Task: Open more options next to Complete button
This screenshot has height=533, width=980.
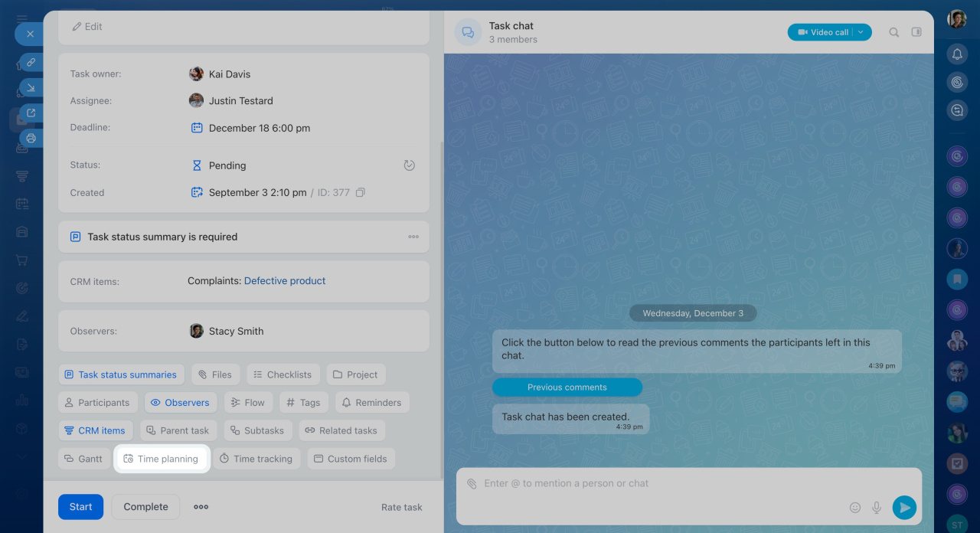Action: click(x=201, y=507)
